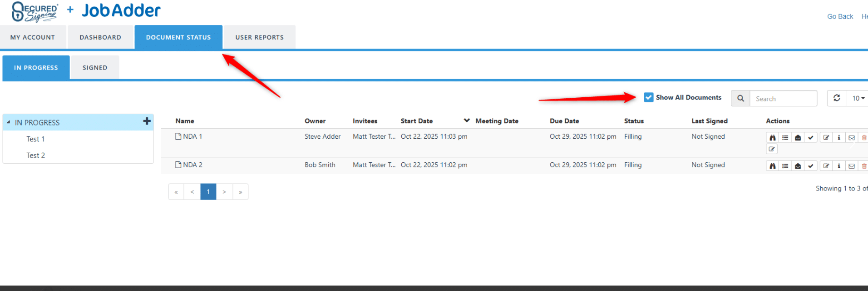Viewport: 868px width, 291px height.
Task: Open the USER REPORTS tab
Action: point(259,37)
